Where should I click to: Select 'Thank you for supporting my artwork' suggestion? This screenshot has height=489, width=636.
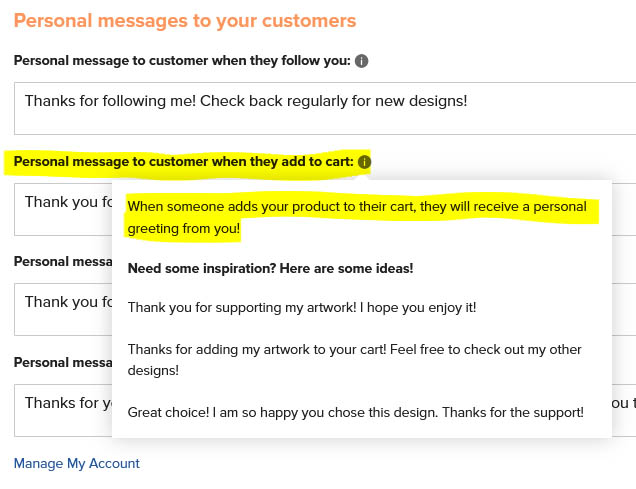[302, 307]
